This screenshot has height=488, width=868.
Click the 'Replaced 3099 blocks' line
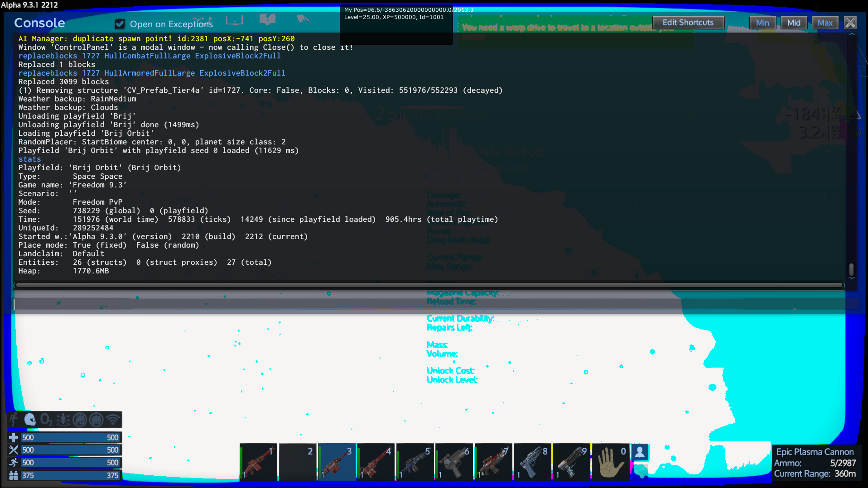(63, 82)
